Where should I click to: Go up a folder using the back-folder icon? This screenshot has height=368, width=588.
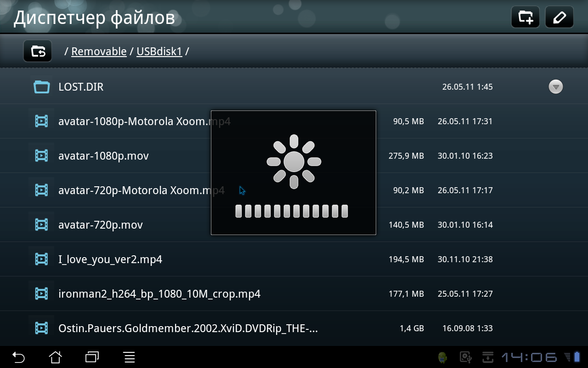click(38, 51)
